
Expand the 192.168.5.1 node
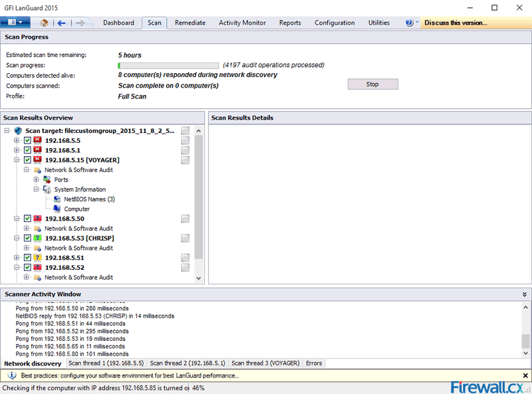click(x=16, y=150)
